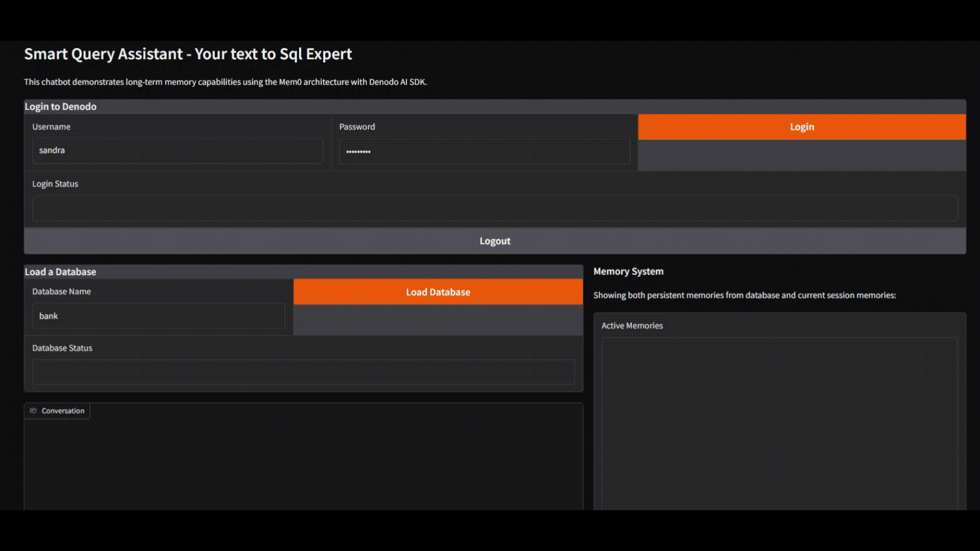This screenshot has width=980, height=551.
Task: Select the Database Name field with bank
Action: pos(158,316)
